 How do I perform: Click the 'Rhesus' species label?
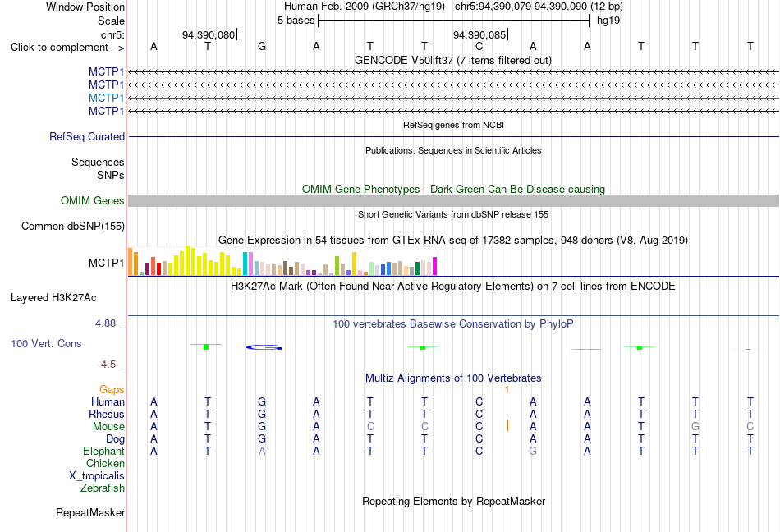107,415
